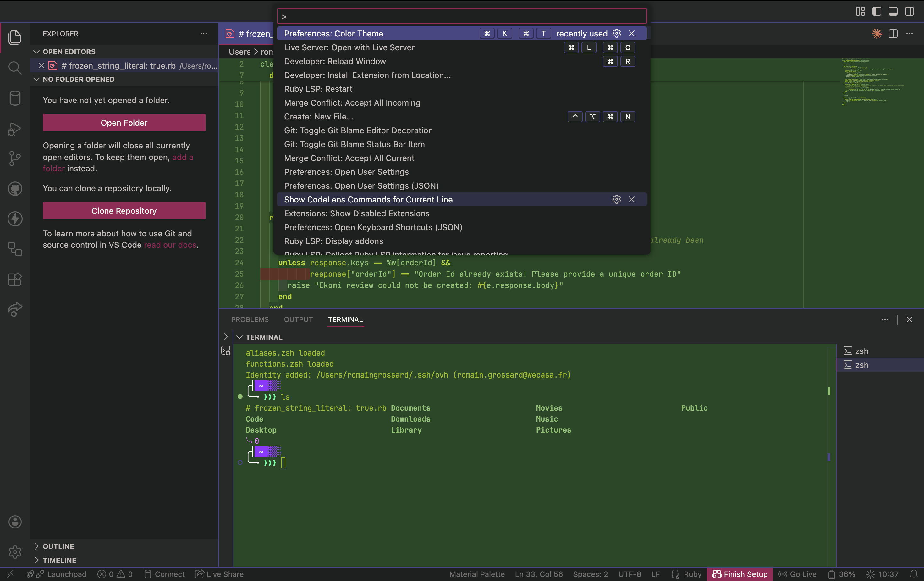Toggle the bottom panel visibility
924x581 pixels.
click(x=893, y=11)
